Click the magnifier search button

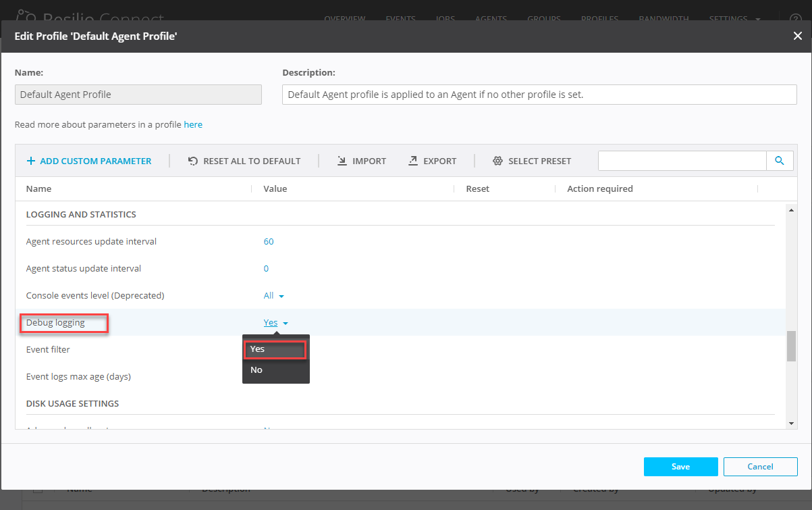(780, 161)
